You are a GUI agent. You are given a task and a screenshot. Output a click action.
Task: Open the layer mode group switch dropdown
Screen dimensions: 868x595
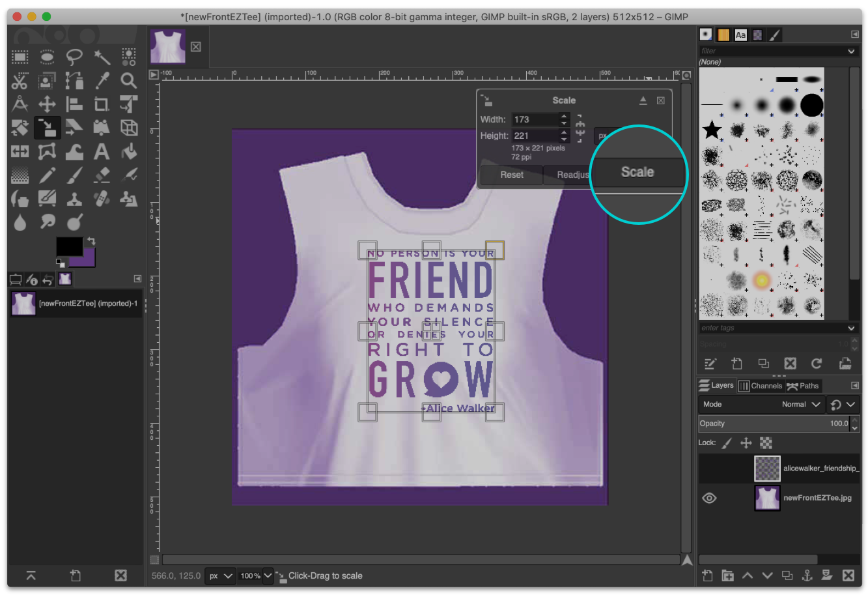click(843, 404)
